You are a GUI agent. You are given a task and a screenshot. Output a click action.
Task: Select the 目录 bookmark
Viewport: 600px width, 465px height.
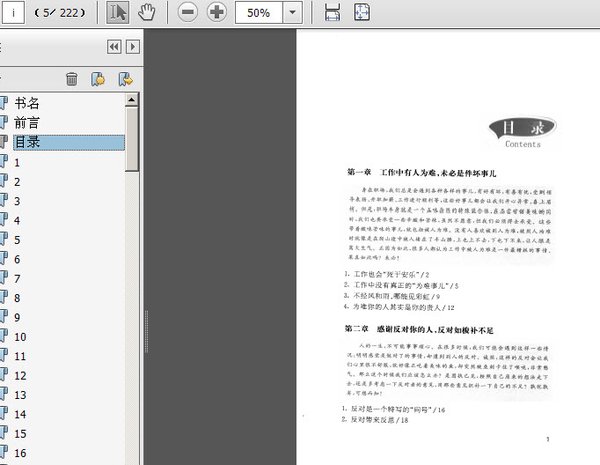(27, 142)
